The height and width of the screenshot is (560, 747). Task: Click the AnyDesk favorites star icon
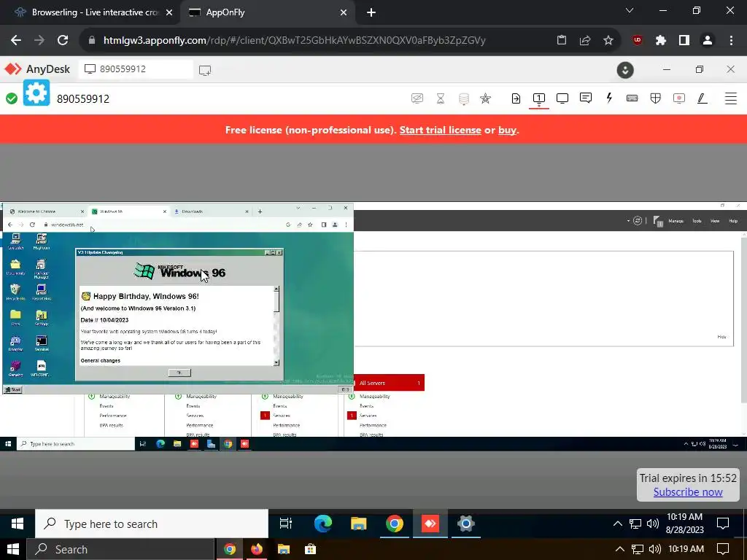point(485,98)
